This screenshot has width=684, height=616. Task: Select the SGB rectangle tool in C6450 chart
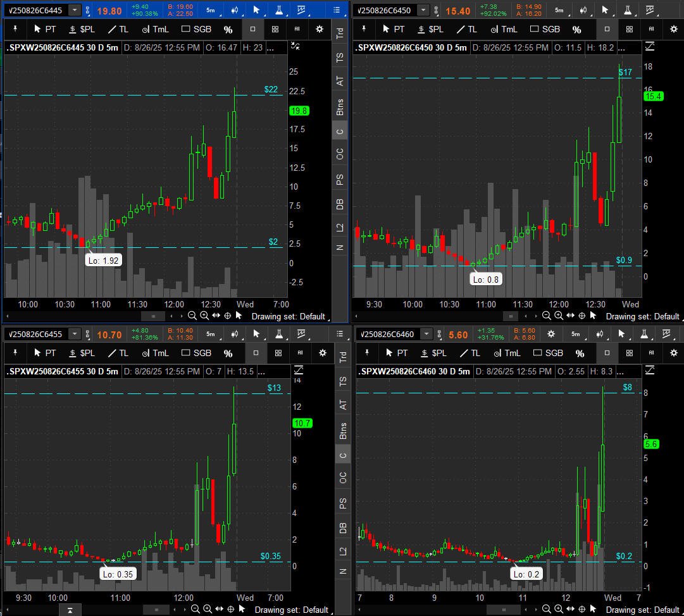[x=544, y=29]
